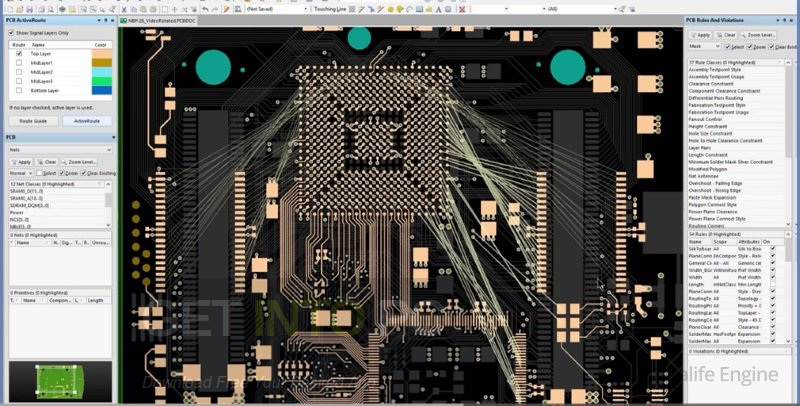Click the MidLayer2 cyan color swatch

[x=102, y=72]
